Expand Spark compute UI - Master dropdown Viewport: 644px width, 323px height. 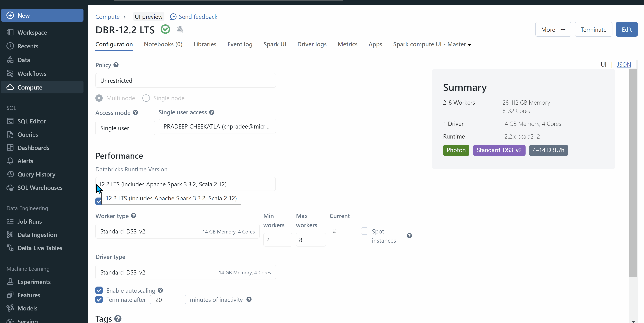pos(432,44)
